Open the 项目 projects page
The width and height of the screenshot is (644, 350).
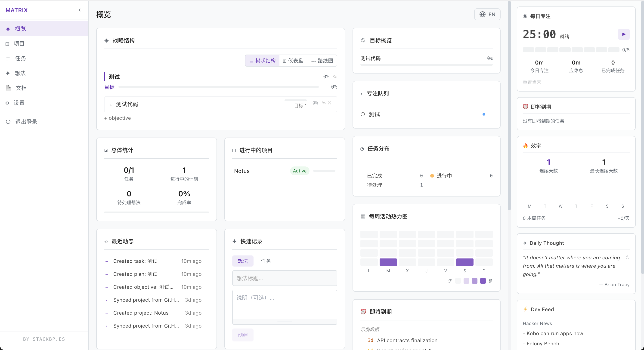click(44, 44)
